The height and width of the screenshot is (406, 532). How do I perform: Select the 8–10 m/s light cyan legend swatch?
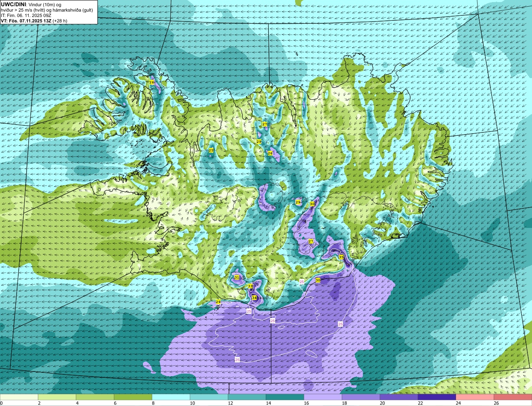tap(171, 397)
